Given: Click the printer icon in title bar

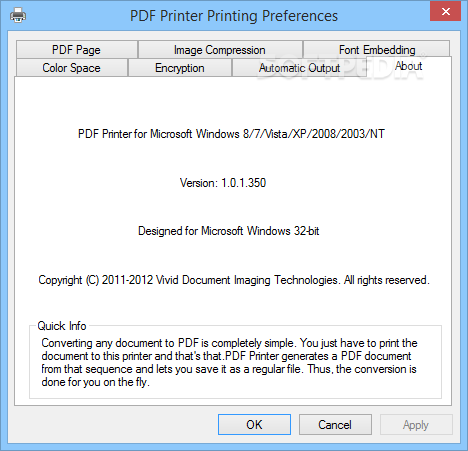Looking at the screenshot, I should coord(18,15).
